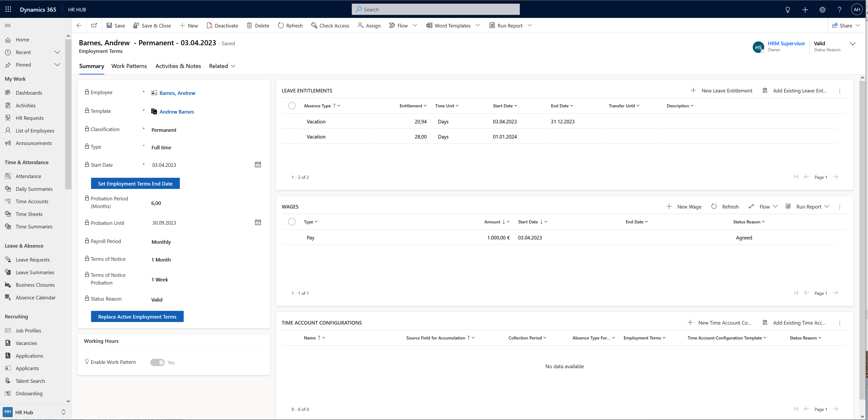This screenshot has width=868, height=420.
Task: Click the Deactivate record icon
Action: 209,25
